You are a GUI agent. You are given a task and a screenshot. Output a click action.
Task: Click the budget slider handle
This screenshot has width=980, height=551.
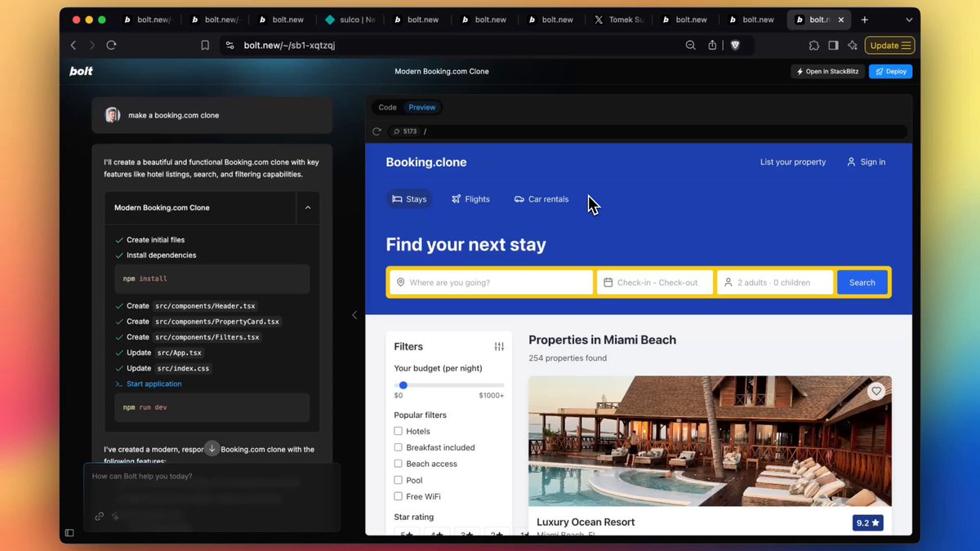point(403,384)
